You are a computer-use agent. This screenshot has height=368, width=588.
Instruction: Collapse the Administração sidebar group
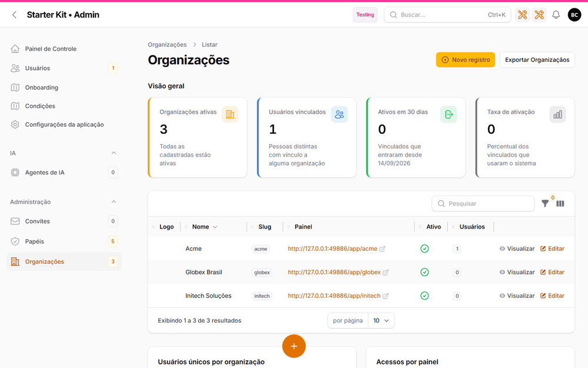tap(113, 201)
